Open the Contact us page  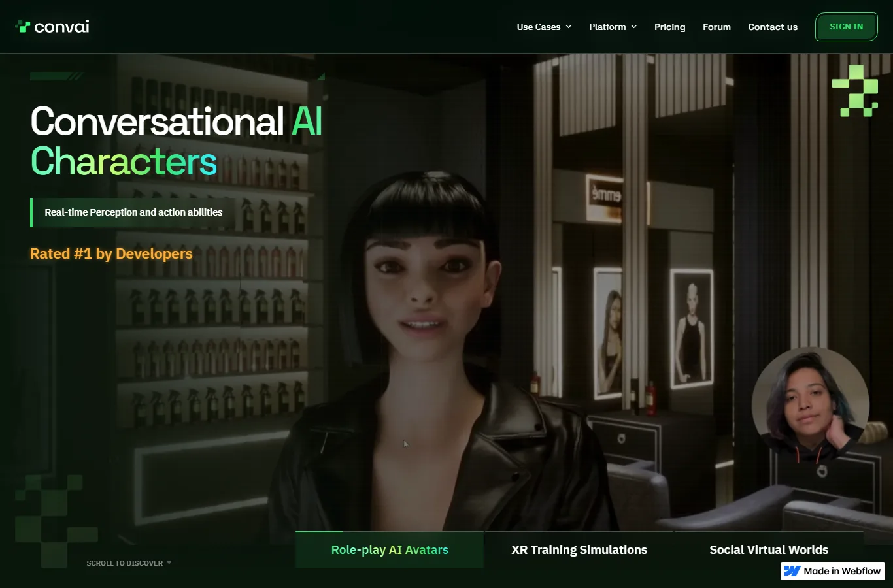pos(773,27)
